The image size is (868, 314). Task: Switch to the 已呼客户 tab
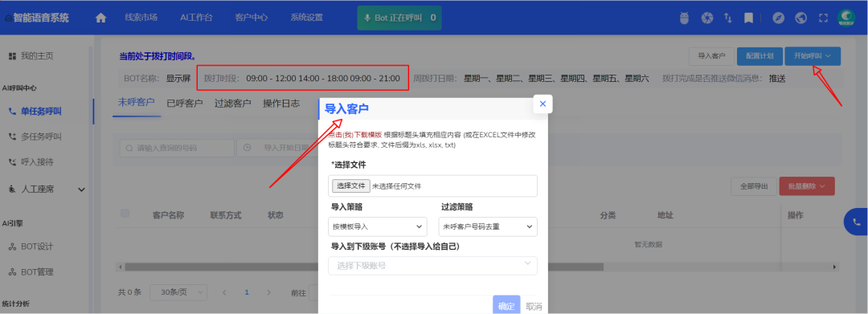coord(185,104)
